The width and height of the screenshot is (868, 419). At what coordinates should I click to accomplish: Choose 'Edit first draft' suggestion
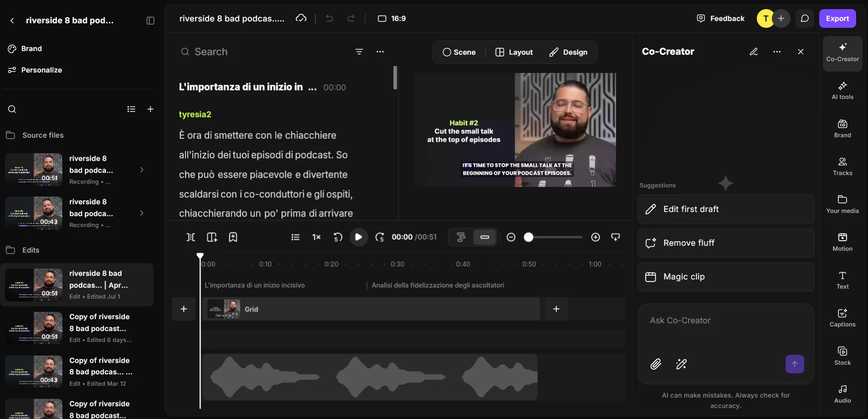pyautogui.click(x=726, y=209)
